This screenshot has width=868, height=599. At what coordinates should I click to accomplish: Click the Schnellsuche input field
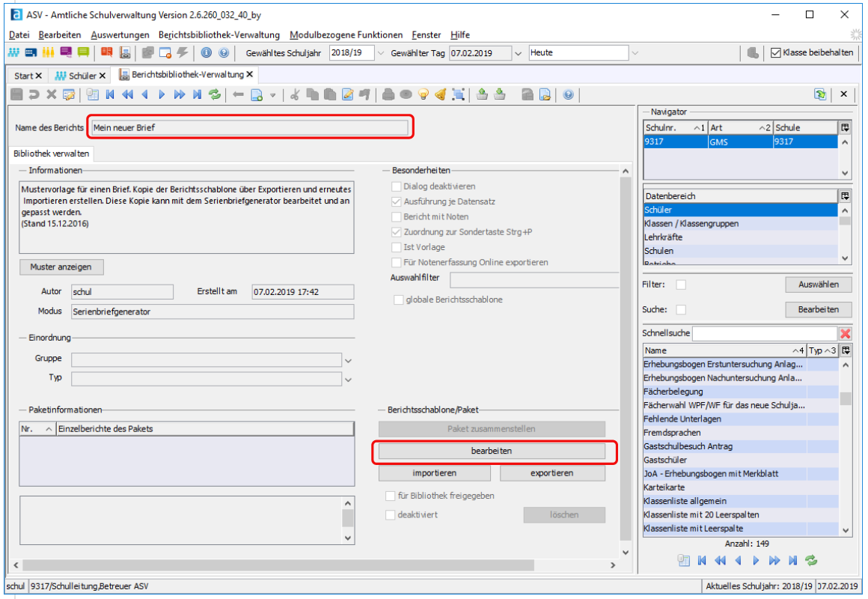765,333
